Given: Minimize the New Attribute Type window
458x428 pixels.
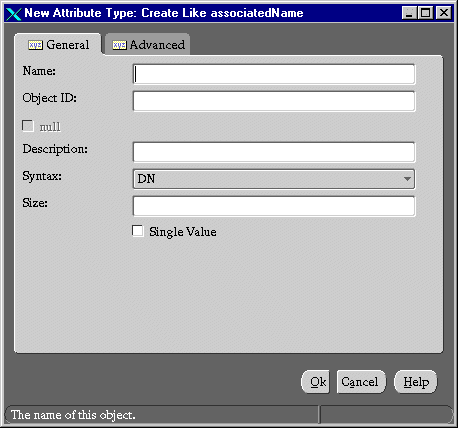Looking at the screenshot, I should click(x=409, y=13).
